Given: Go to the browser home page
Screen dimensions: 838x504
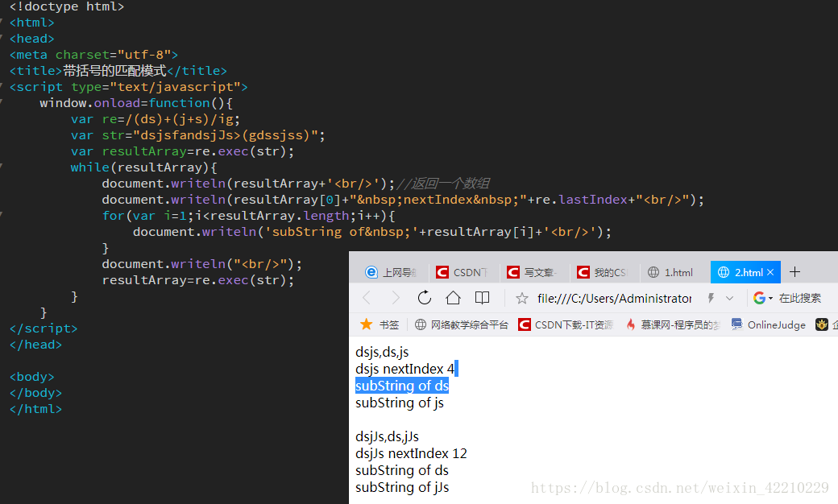Looking at the screenshot, I should 453,297.
